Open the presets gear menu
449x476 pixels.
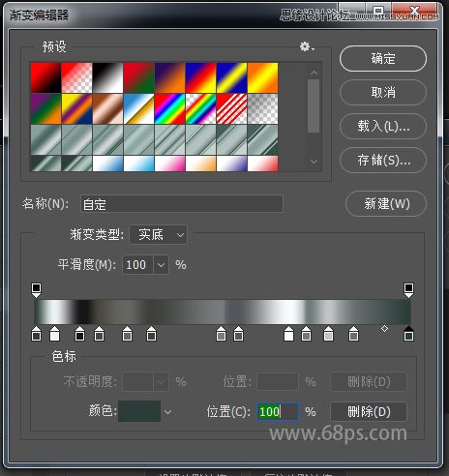(x=307, y=46)
